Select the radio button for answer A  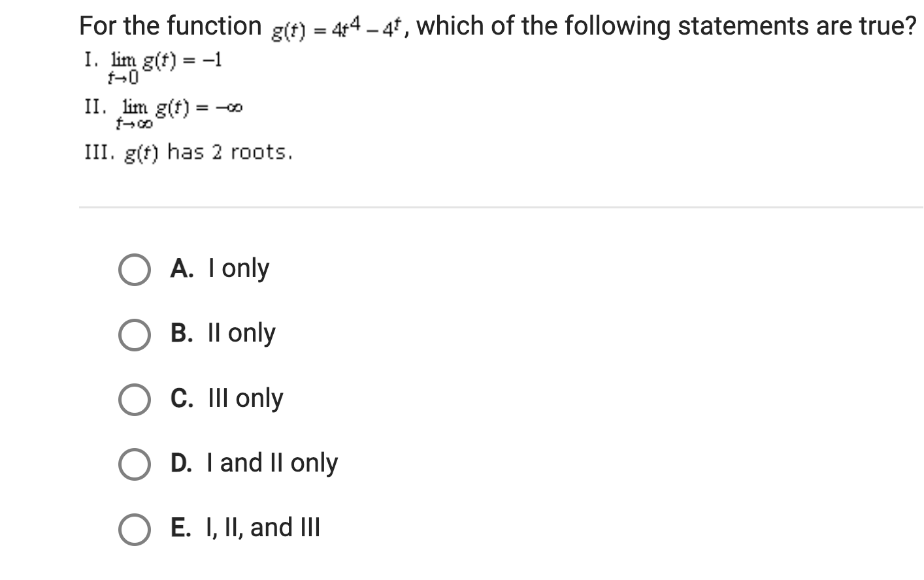point(134,269)
